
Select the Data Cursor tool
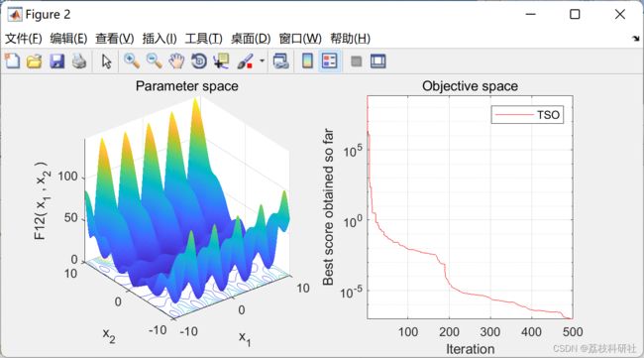pyautogui.click(x=221, y=61)
